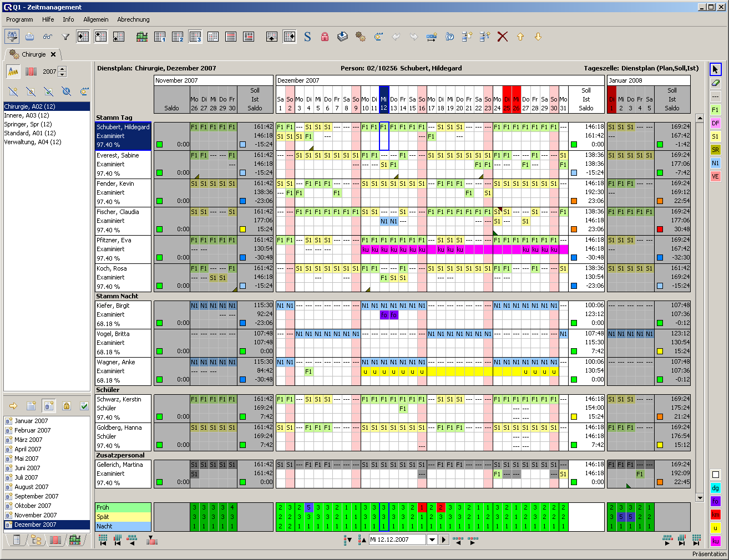Image resolution: width=729 pixels, height=560 pixels.
Task: Open the date dropdown showing Mi 12.12.2007
Action: pos(432,539)
